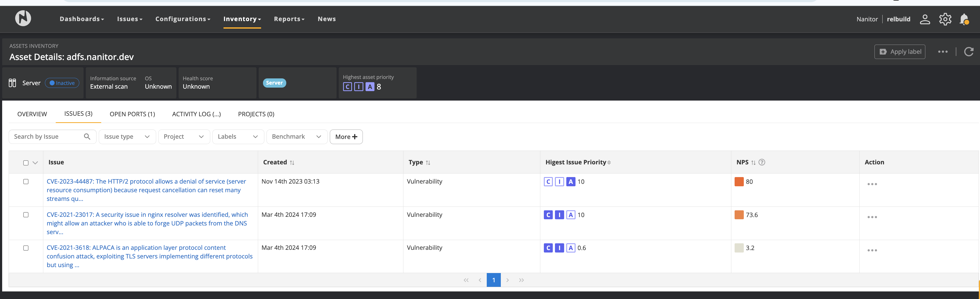Viewport: 980px width, 299px height.
Task: Click the notifications bell icon
Action: (964, 19)
